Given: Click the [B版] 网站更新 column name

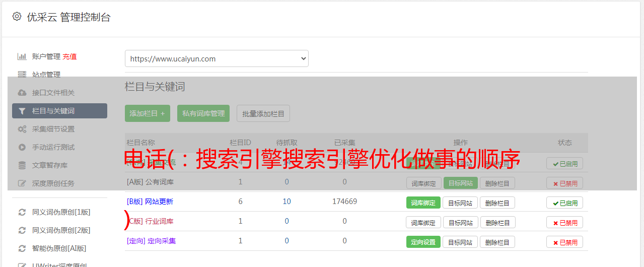Looking at the screenshot, I should 150,202.
